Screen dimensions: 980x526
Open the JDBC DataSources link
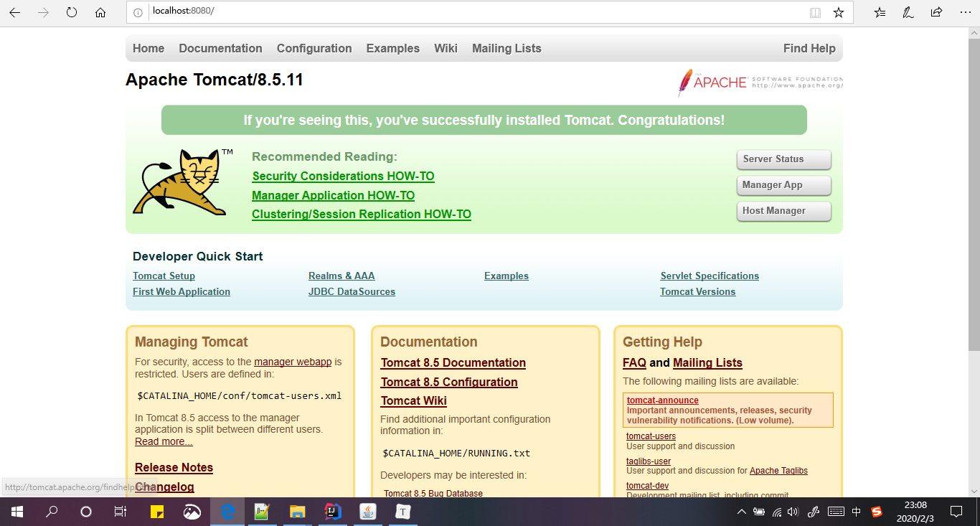coord(352,291)
